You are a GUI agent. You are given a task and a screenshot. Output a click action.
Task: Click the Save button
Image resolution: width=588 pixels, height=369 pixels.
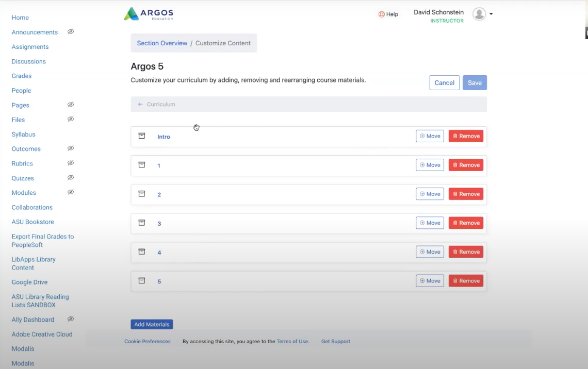(x=474, y=82)
